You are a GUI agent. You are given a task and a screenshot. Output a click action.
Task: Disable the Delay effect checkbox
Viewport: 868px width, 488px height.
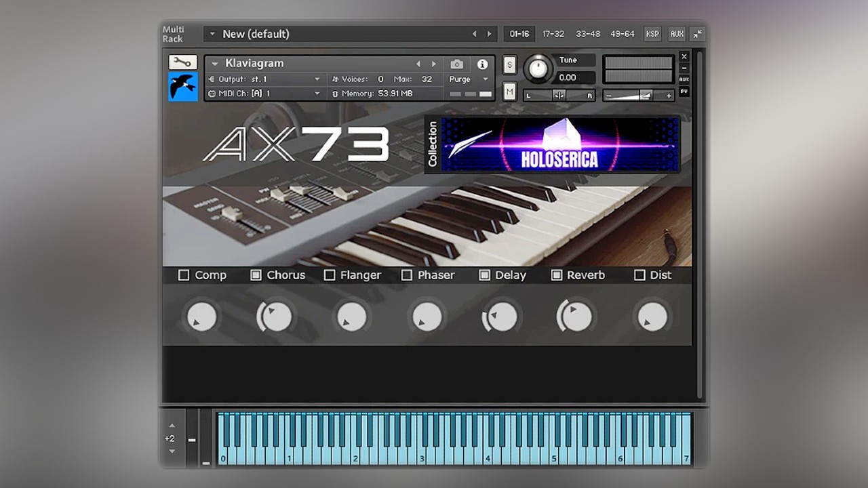click(485, 275)
